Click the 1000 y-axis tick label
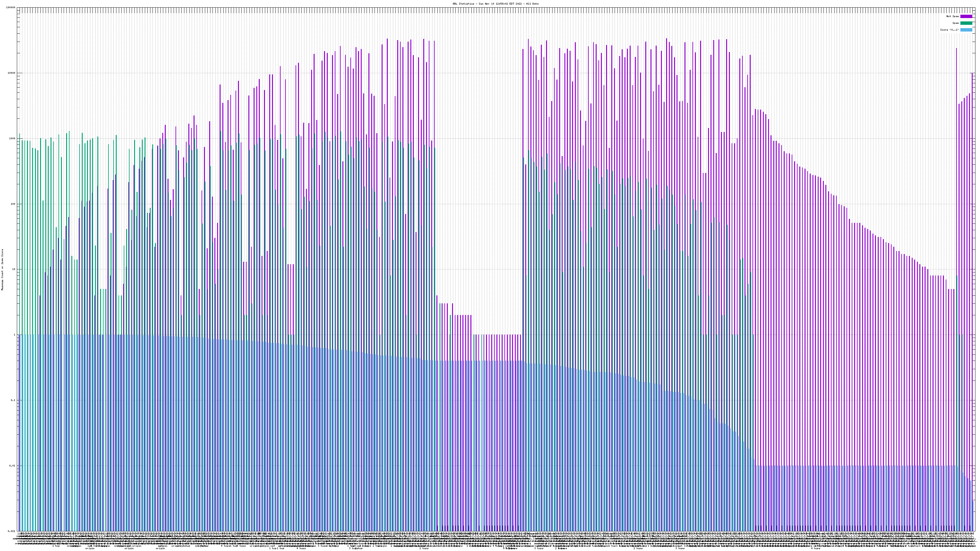980x551 pixels. click(13, 138)
